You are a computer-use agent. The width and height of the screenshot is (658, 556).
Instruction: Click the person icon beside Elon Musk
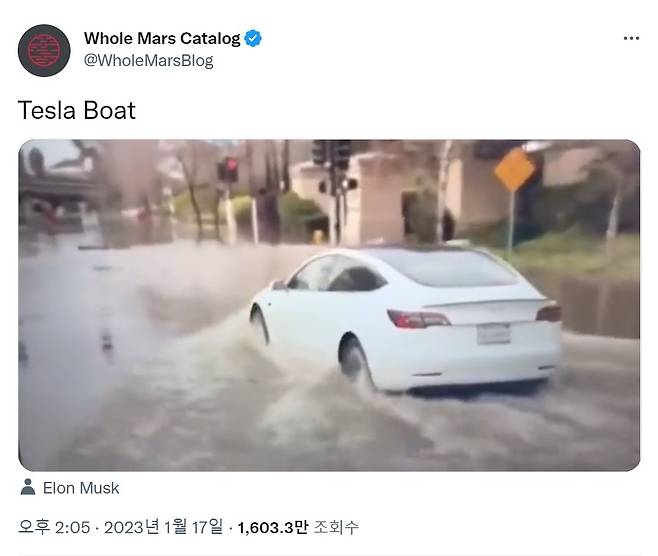pos(28,487)
